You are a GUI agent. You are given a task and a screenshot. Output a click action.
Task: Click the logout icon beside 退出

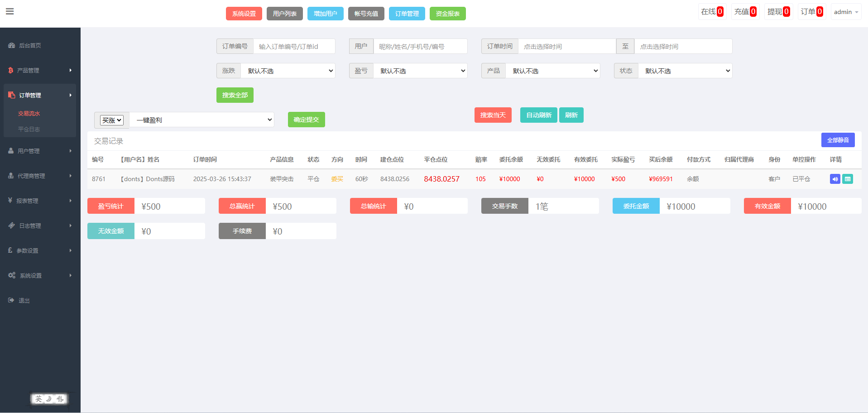11,300
